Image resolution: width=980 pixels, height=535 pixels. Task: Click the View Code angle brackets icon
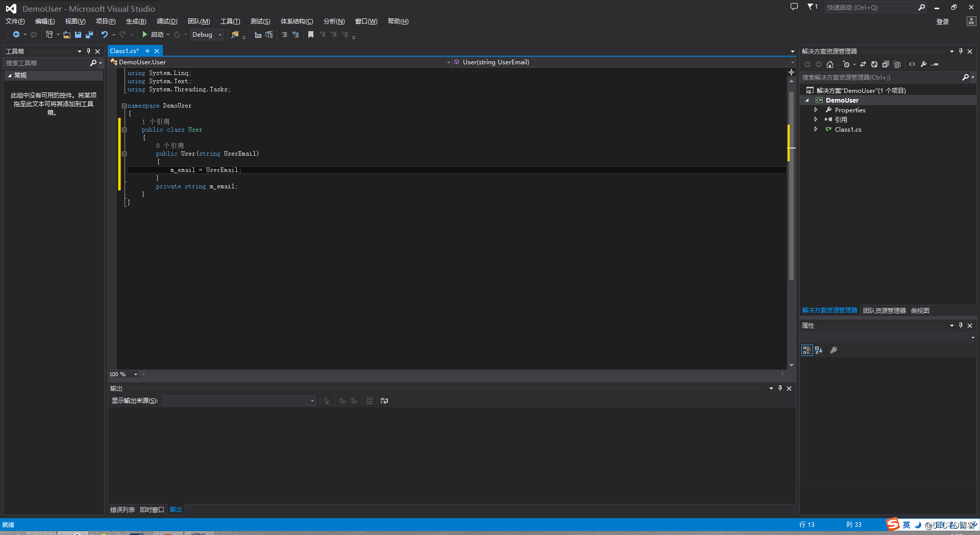tap(912, 64)
